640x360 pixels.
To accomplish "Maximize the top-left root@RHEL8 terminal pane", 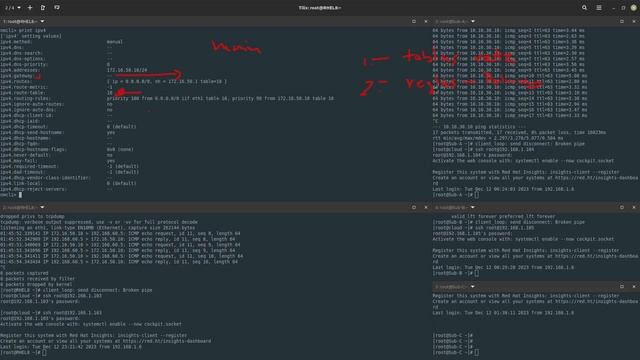I will tap(414, 21).
